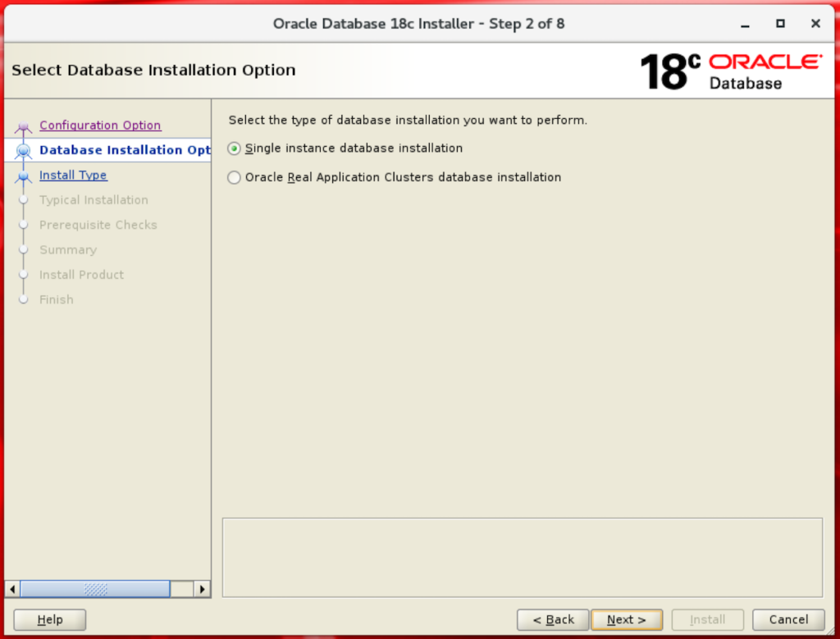Click the empty message area at bottom
The image size is (840, 639).
point(523,558)
